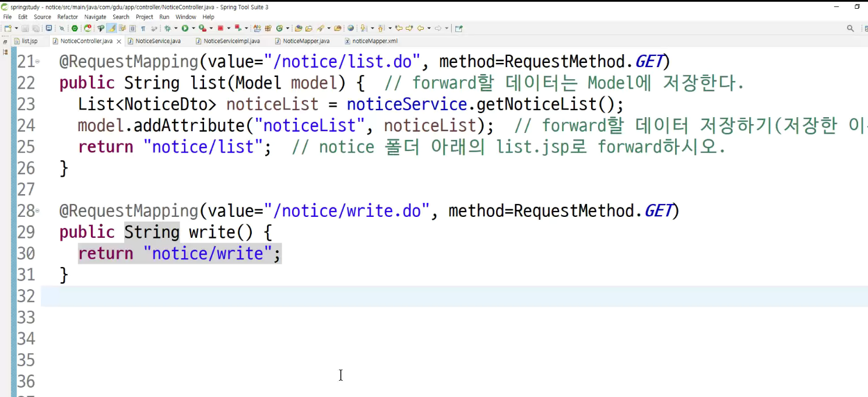The width and height of the screenshot is (868, 397).
Task: Toggle the Block Selection mode icon
Action: coord(132,28)
